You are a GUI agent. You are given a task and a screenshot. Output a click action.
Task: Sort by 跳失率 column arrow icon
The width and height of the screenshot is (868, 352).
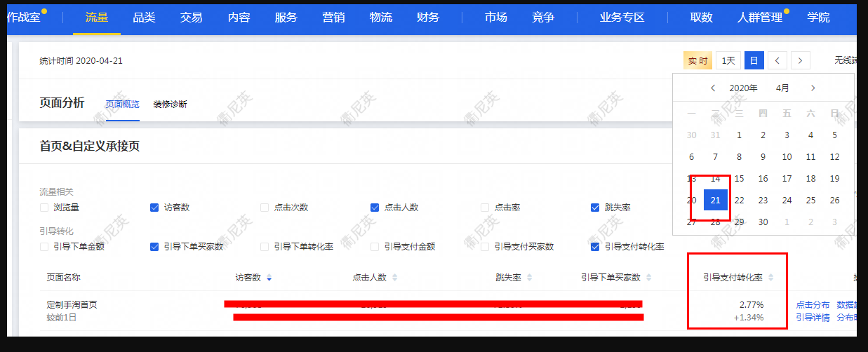click(529, 278)
